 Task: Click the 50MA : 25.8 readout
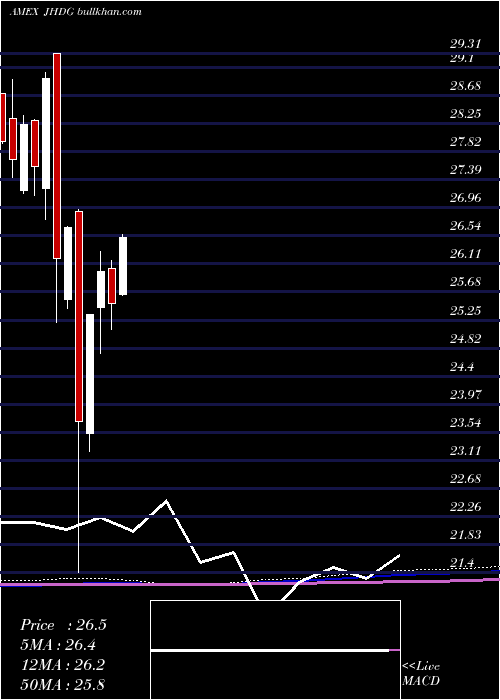coord(62,685)
